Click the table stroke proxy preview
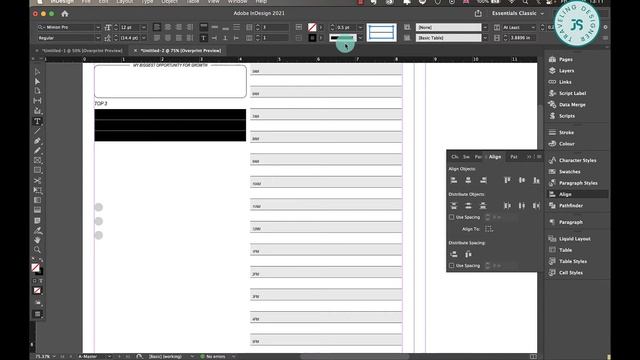The image size is (640, 360). (381, 32)
